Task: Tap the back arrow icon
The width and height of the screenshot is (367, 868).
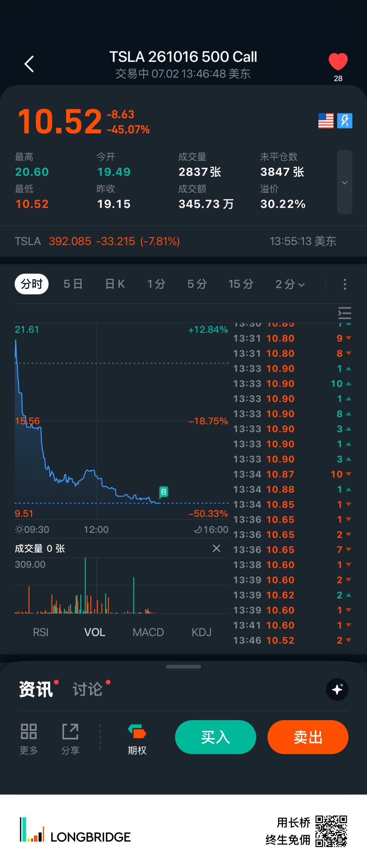Action: [29, 64]
